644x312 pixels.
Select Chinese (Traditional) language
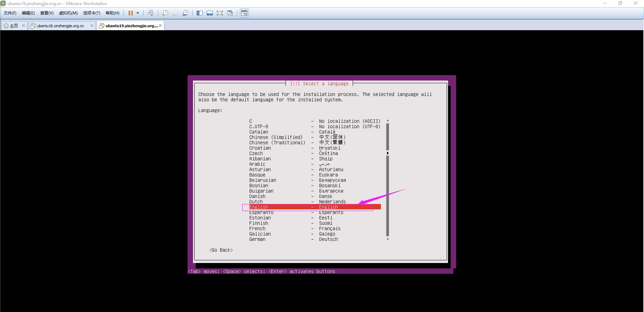[315, 143]
